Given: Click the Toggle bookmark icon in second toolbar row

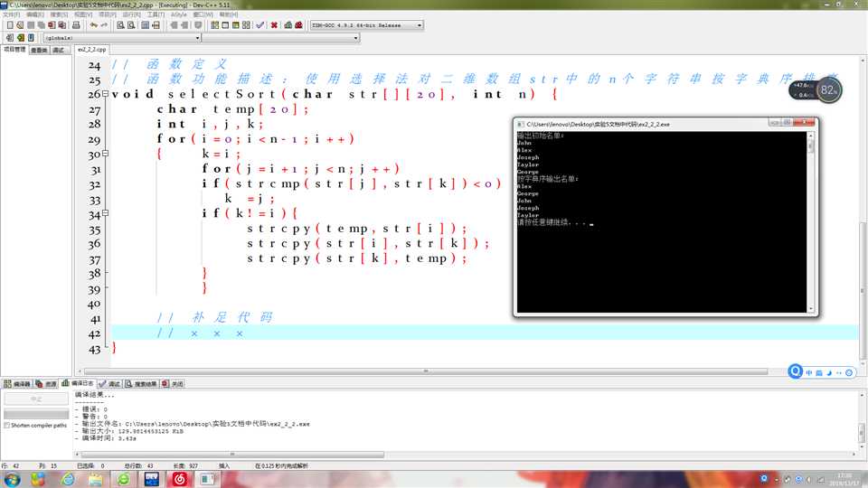Looking at the screenshot, I should pos(21,38).
